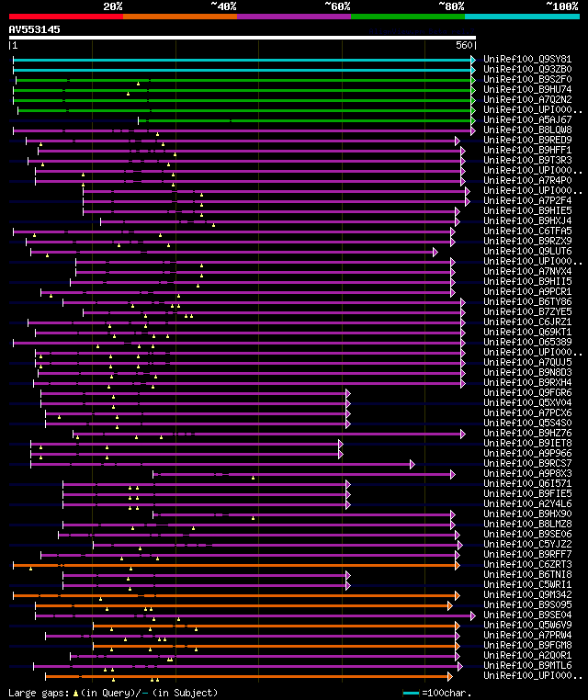Select hit label UniRef100_B9S095
The width and height of the screenshot is (588, 700).
point(527,604)
